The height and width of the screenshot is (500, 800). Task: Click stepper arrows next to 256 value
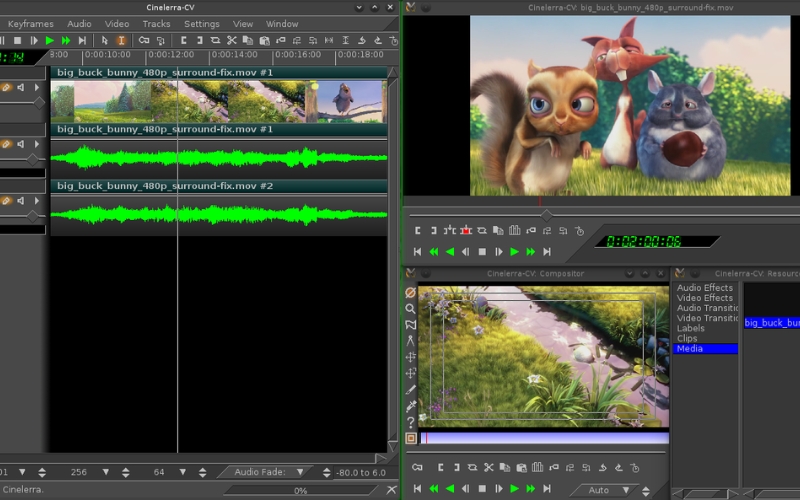pyautogui.click(x=126, y=472)
